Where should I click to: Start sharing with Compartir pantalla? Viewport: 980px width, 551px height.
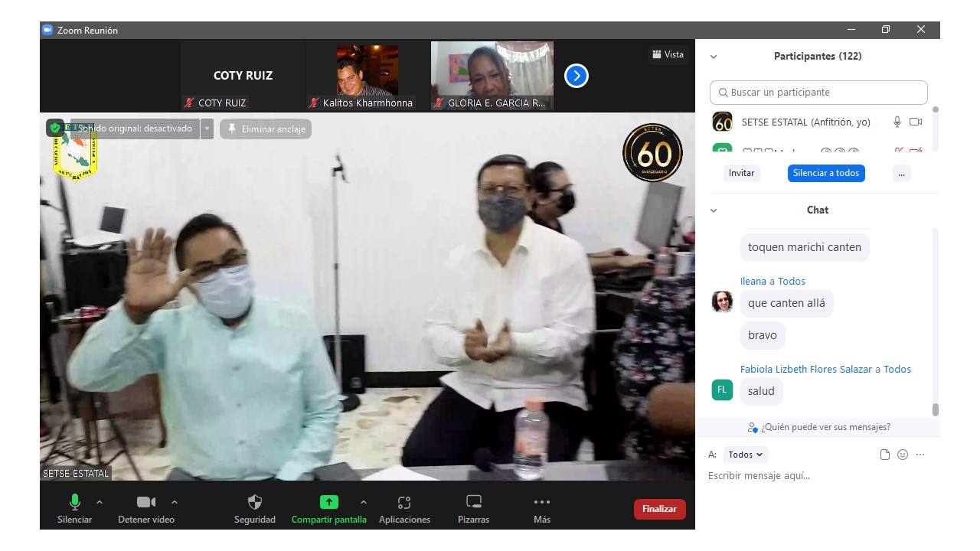click(328, 509)
